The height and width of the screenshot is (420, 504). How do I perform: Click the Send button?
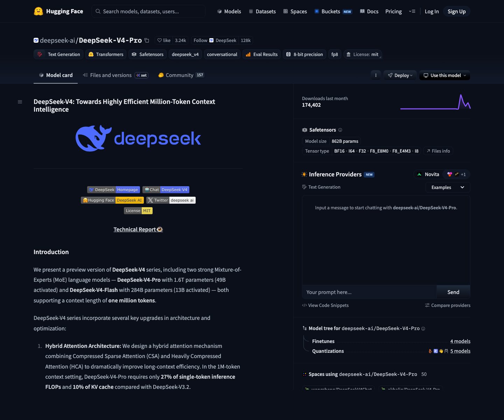(453, 292)
